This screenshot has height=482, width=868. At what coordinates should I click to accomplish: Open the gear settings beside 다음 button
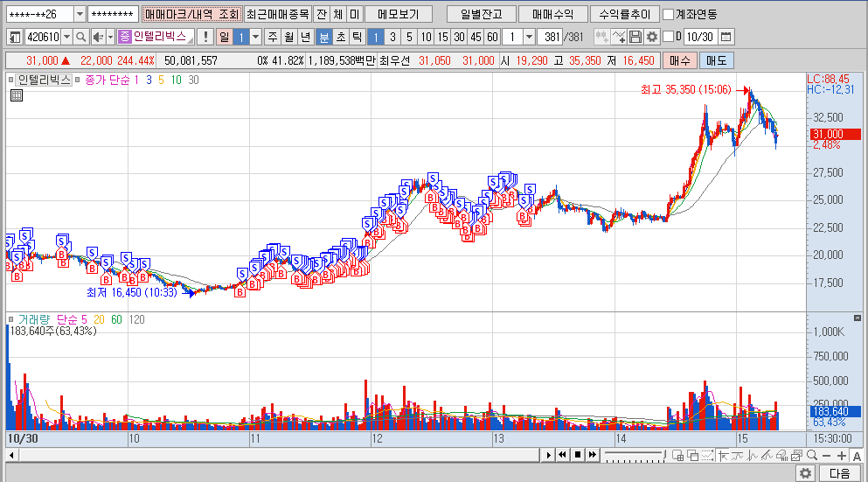[805, 473]
